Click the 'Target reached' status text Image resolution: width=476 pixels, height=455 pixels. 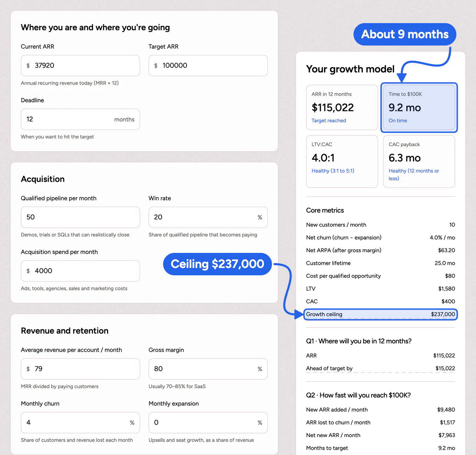pyautogui.click(x=329, y=120)
